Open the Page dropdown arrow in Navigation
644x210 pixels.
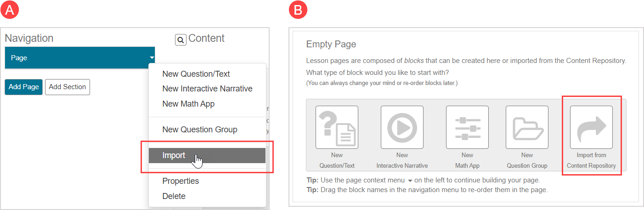pyautogui.click(x=151, y=58)
